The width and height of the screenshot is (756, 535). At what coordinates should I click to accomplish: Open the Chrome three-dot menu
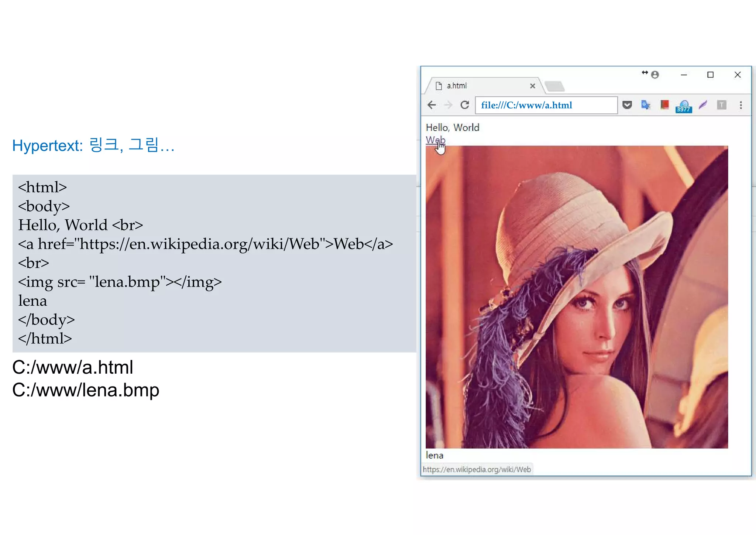(x=741, y=105)
